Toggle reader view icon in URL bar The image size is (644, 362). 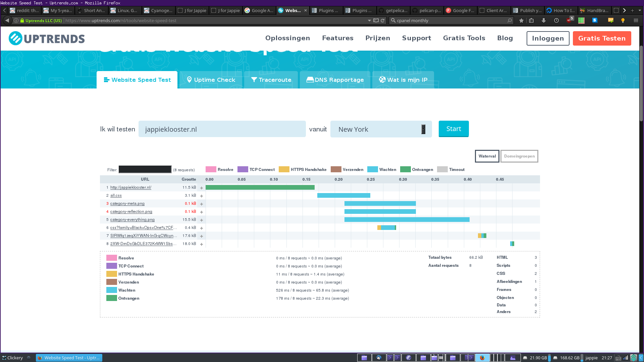coord(376,20)
